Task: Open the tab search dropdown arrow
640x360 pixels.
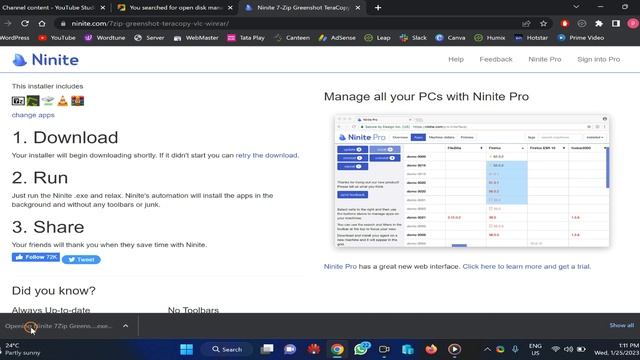Action: [576, 7]
